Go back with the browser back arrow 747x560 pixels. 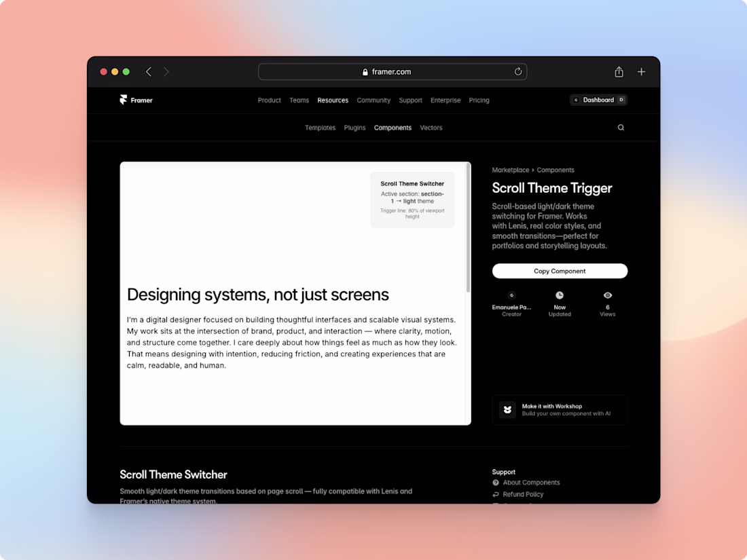click(x=149, y=71)
